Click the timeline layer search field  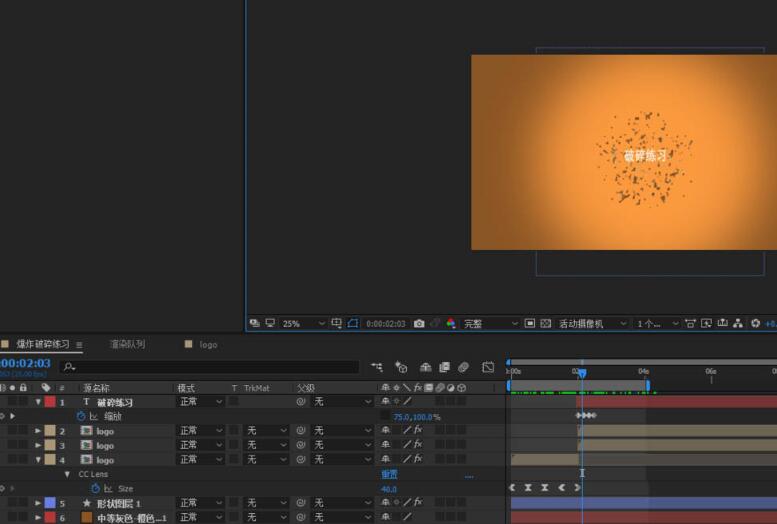209,367
